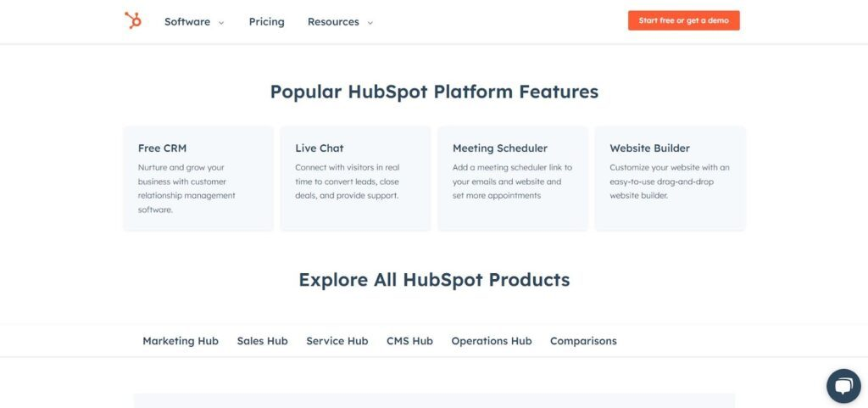
Task: View the Operations Hub tab
Action: point(492,341)
